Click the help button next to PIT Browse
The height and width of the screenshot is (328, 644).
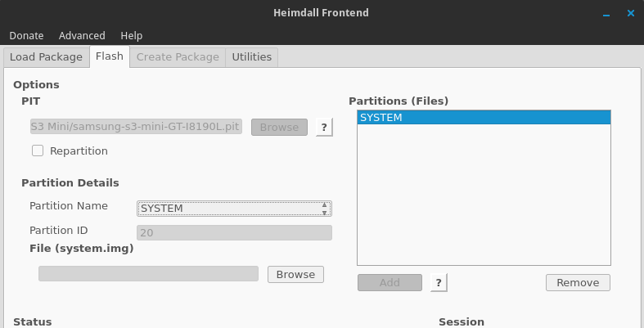tap(324, 127)
